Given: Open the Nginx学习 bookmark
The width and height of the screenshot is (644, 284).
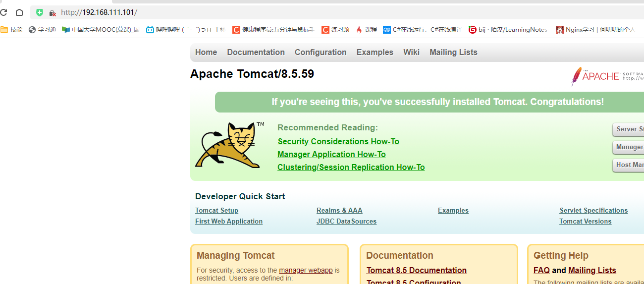Looking at the screenshot, I should tap(595, 30).
